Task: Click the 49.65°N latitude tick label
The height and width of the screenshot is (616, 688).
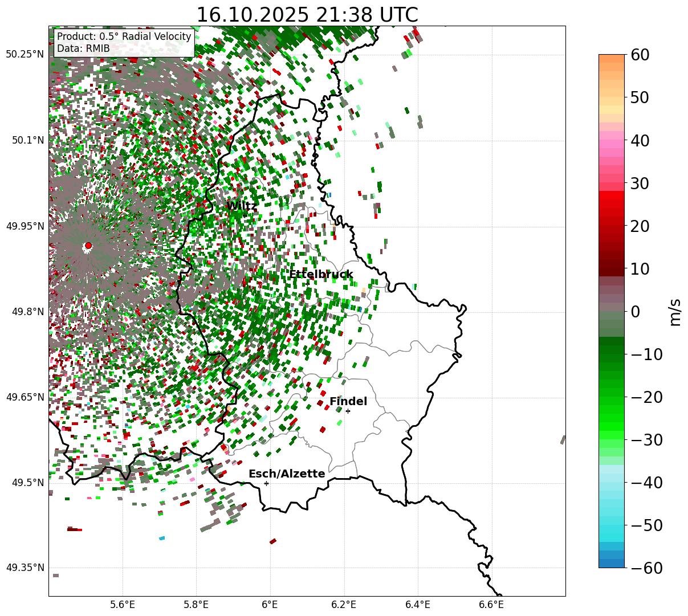Action: point(25,397)
